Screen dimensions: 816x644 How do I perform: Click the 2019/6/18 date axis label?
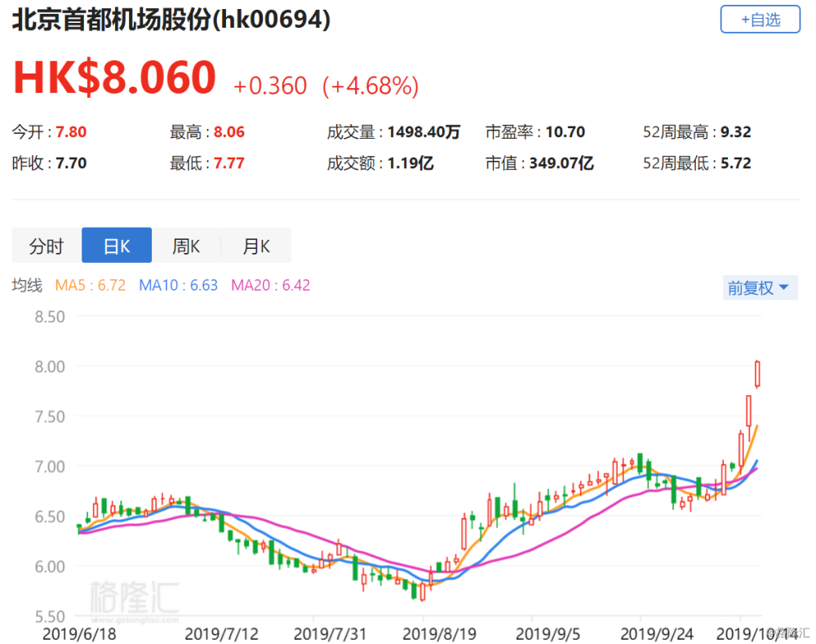79,634
